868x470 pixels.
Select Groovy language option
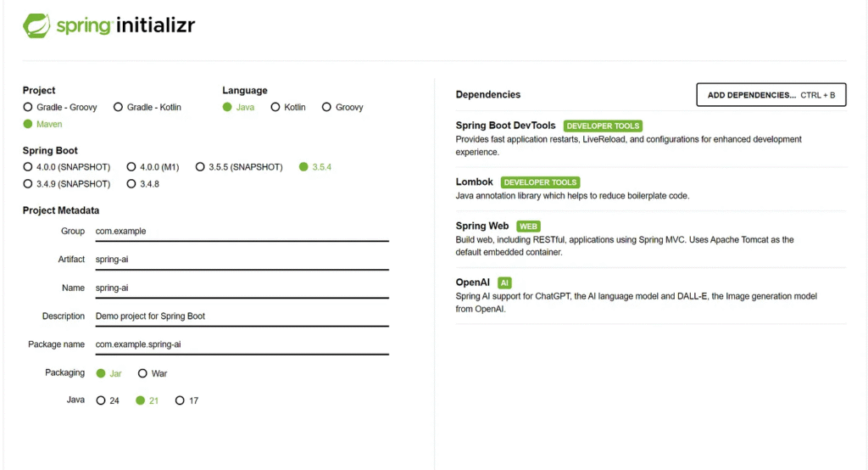tap(326, 108)
